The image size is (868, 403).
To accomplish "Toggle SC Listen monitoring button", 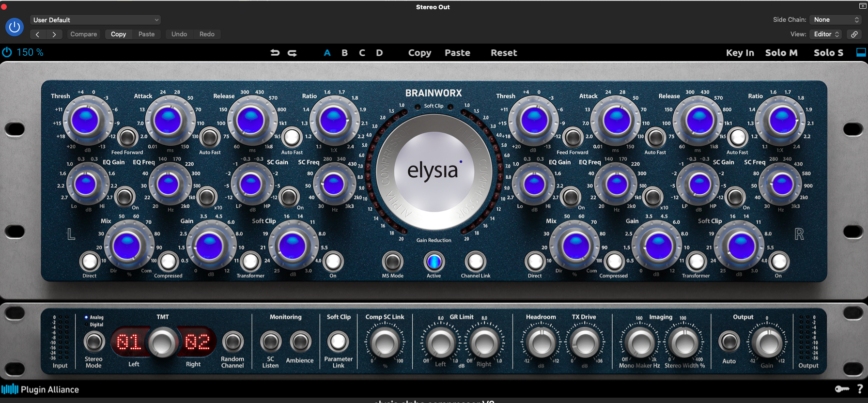I will tap(271, 342).
